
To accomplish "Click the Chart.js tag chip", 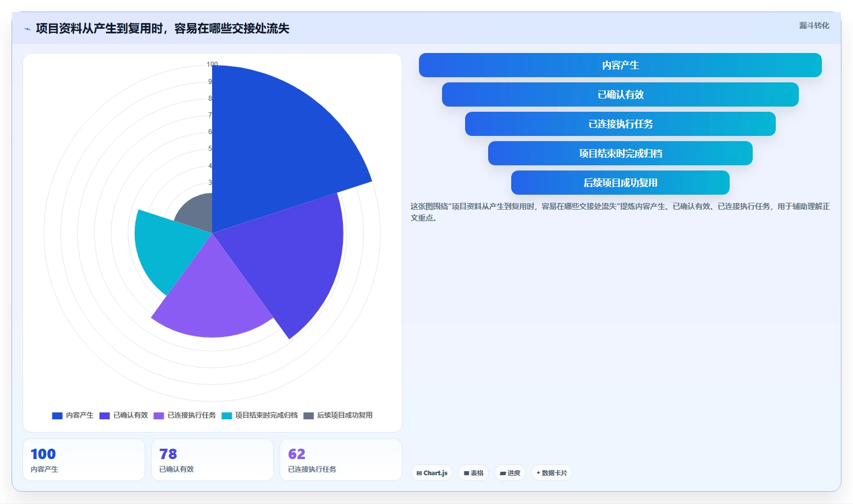I will (x=432, y=473).
